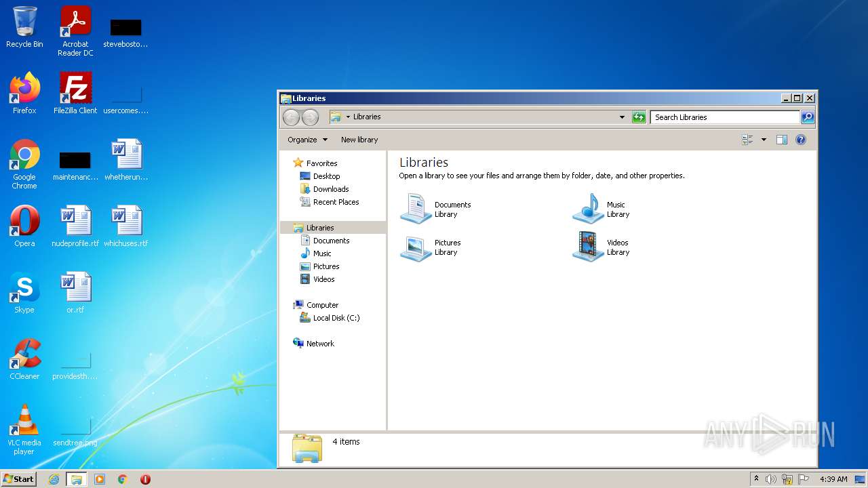Viewport: 868px width, 488px height.
Task: Launch Acrobat Reader DC shortcut
Action: click(75, 31)
